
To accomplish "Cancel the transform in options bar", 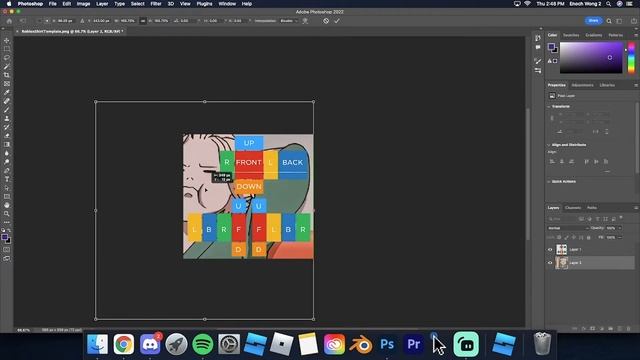I will pos(326,21).
